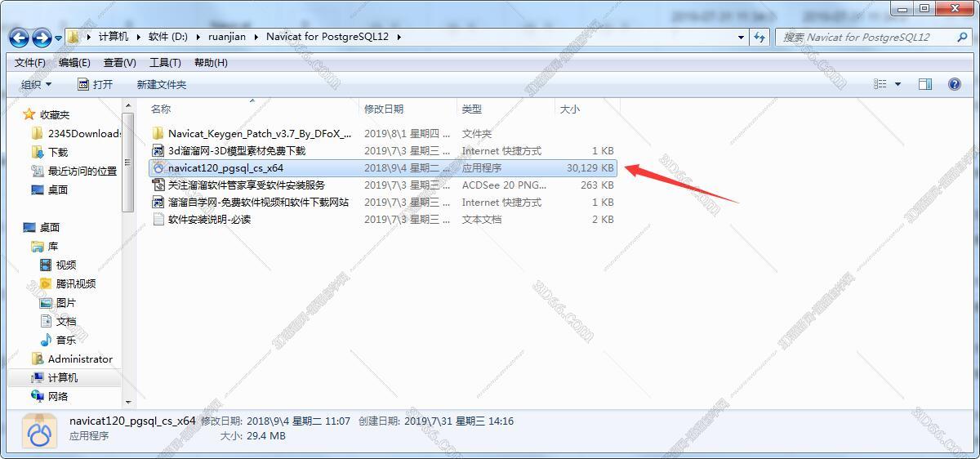This screenshot has width=980, height=459.
Task: Toggle the preview pane icon
Action: (x=925, y=84)
